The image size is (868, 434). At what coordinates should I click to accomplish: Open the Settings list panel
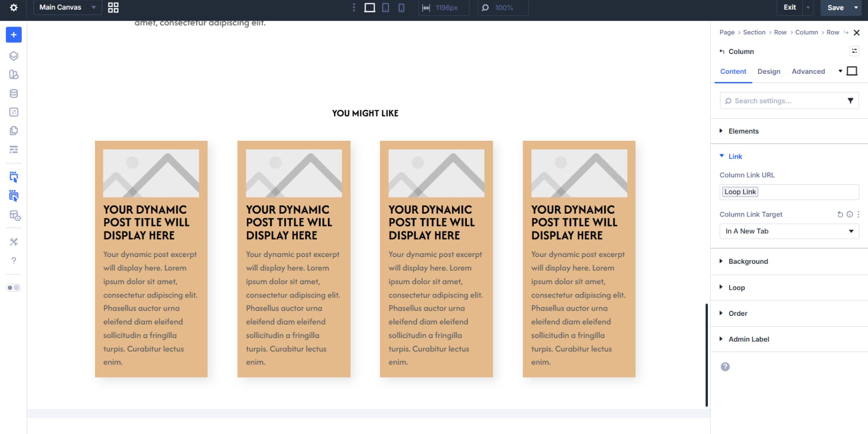(x=14, y=149)
